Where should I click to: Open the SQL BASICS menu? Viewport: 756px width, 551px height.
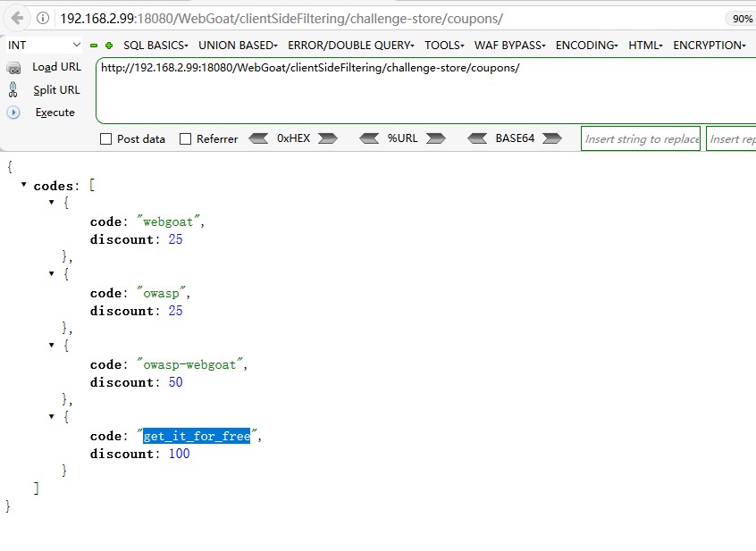[x=155, y=46]
